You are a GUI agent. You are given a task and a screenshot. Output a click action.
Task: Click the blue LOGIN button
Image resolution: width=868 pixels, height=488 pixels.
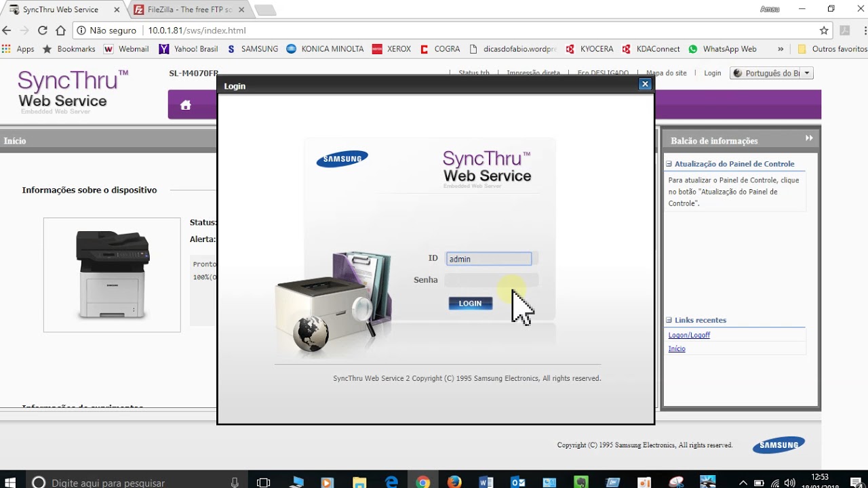tap(470, 304)
